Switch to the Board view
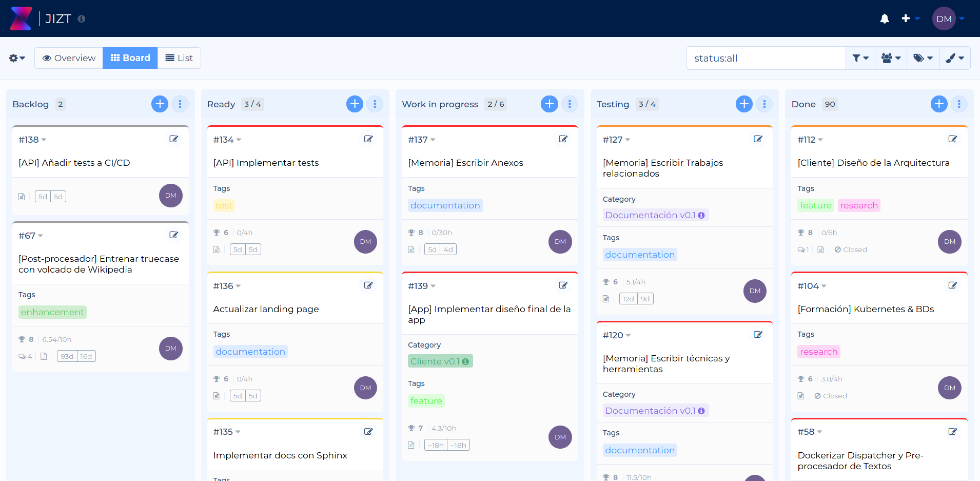Viewport: 980px width, 481px height. click(130, 58)
